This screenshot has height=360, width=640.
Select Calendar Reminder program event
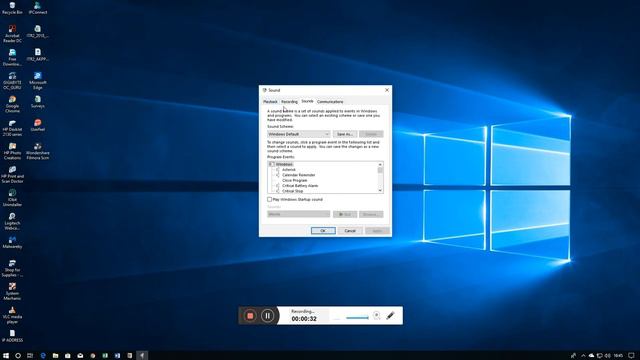point(298,175)
